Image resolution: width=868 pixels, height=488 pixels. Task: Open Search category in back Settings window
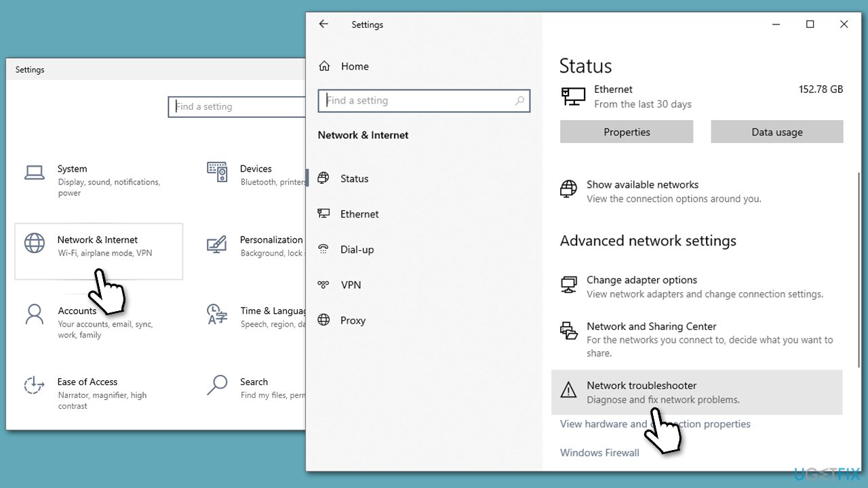click(x=256, y=388)
